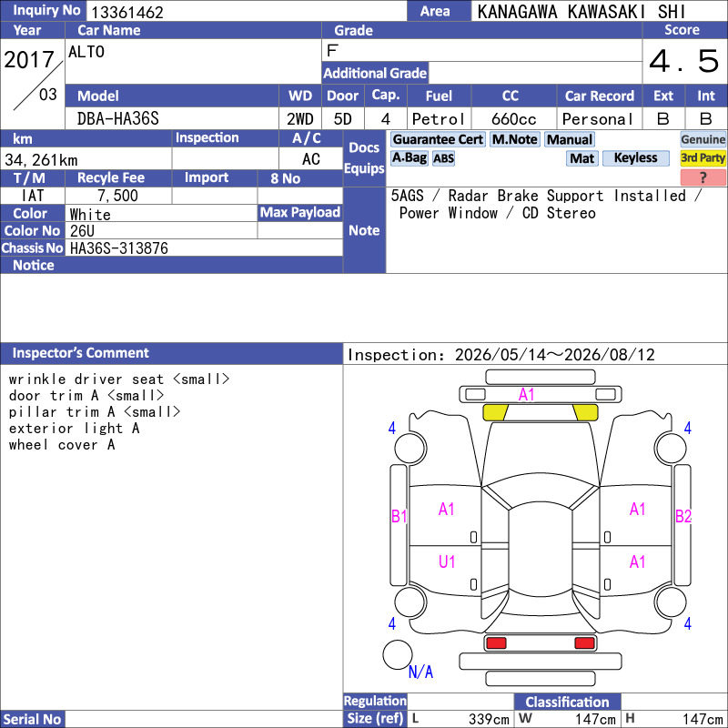Click the N/A spare tire circle
Viewport: 728px width, 728px height.
click(398, 654)
